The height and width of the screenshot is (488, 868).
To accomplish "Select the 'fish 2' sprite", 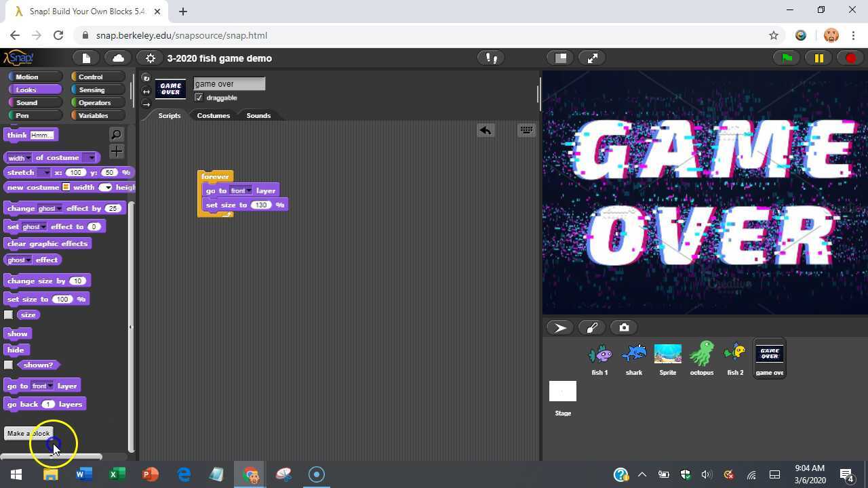I will pyautogui.click(x=736, y=359).
